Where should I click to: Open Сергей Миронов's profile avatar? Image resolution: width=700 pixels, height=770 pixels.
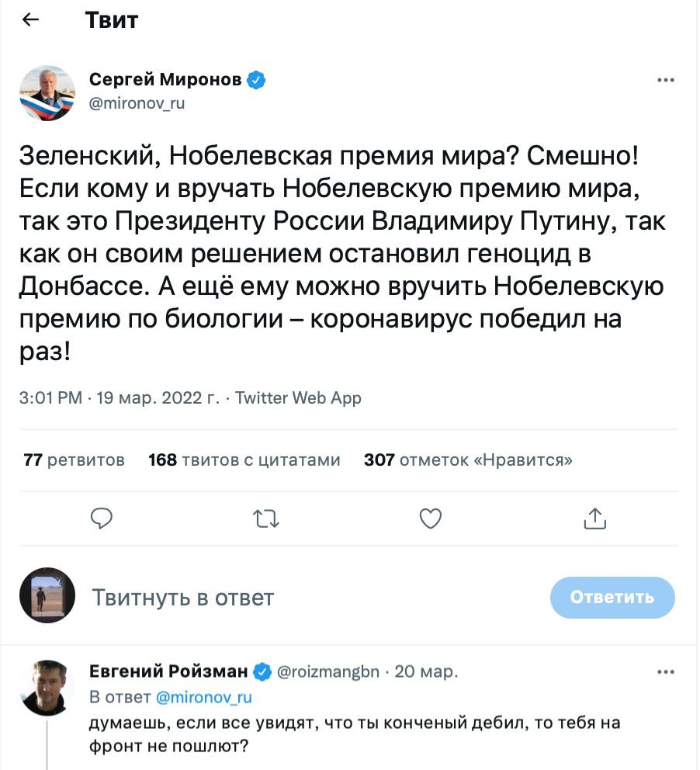(x=47, y=93)
